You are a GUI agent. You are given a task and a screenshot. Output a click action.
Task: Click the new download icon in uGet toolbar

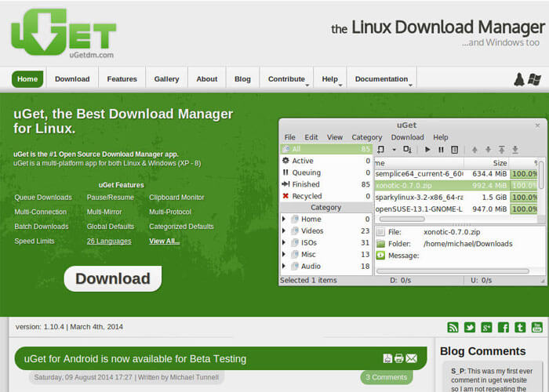tap(380, 150)
